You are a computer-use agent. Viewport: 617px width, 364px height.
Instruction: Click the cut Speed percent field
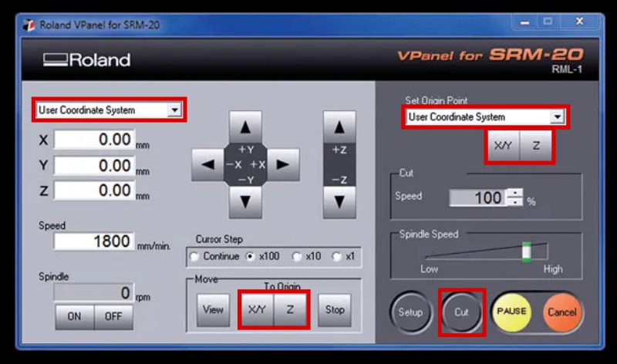tap(478, 197)
